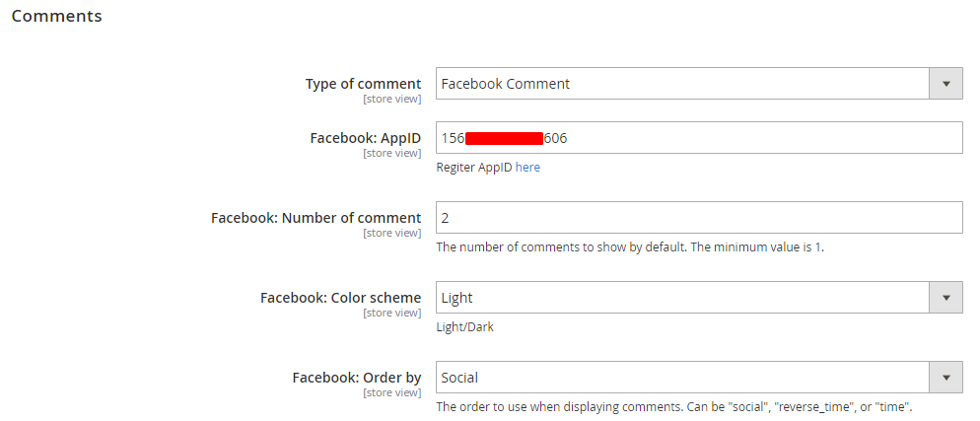The width and height of the screenshot is (980, 421).
Task: Open the select showing "Facebook Comment"
Action: (682, 84)
